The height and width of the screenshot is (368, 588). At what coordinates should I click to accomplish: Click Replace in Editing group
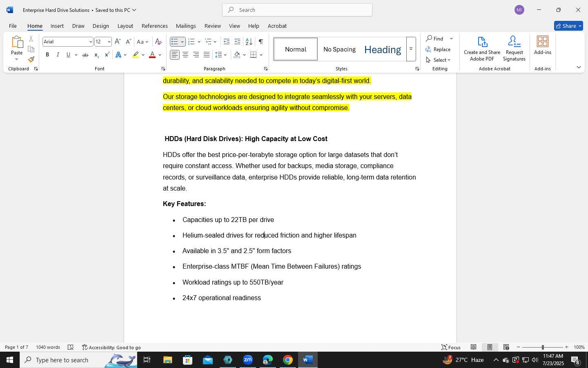pos(438,49)
